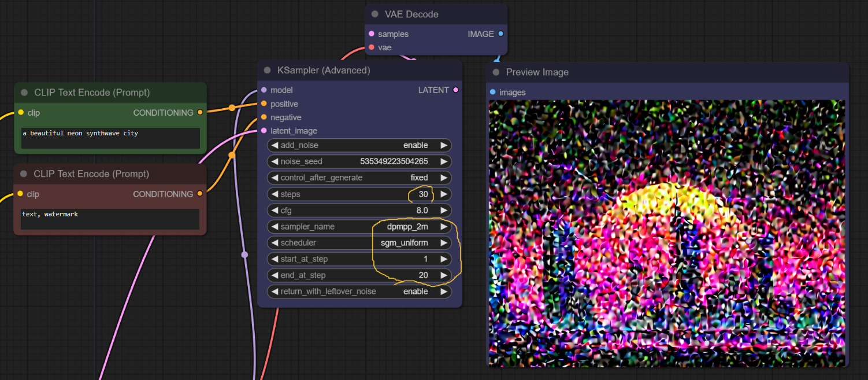Screen dimensions: 868x380
Task: Click the VAE Decode IMAGE output socket
Action: (501, 34)
